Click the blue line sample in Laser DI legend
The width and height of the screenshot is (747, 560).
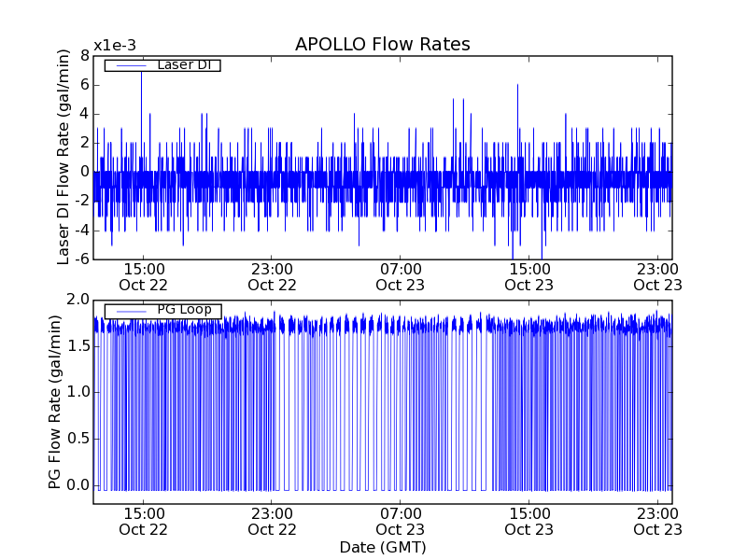pyautogui.click(x=132, y=65)
